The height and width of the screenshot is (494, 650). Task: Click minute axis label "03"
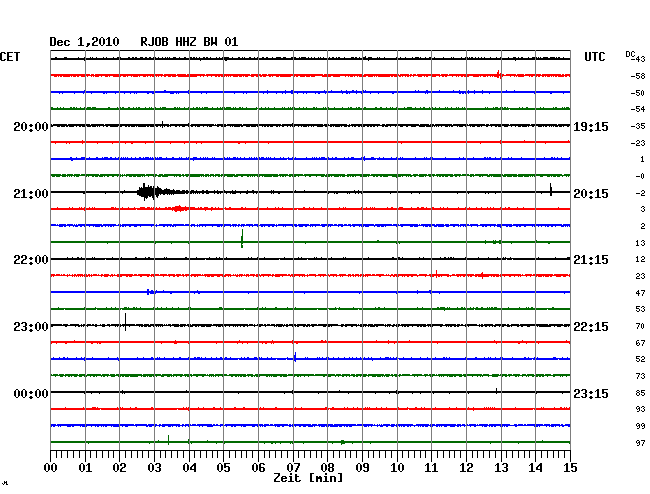[x=154, y=467]
